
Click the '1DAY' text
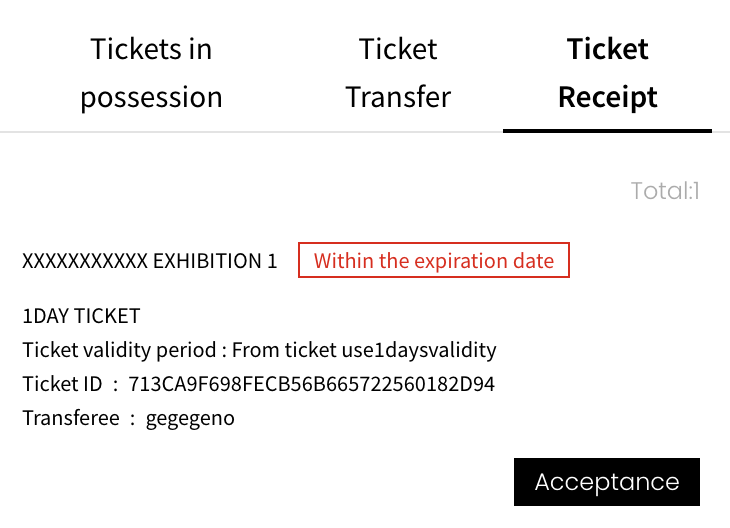tap(44, 317)
